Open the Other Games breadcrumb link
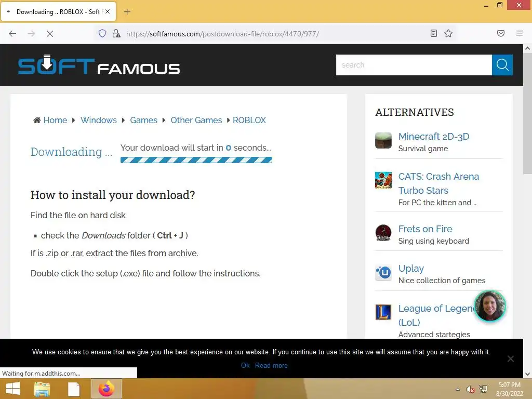The height and width of the screenshot is (399, 532). [x=196, y=120]
